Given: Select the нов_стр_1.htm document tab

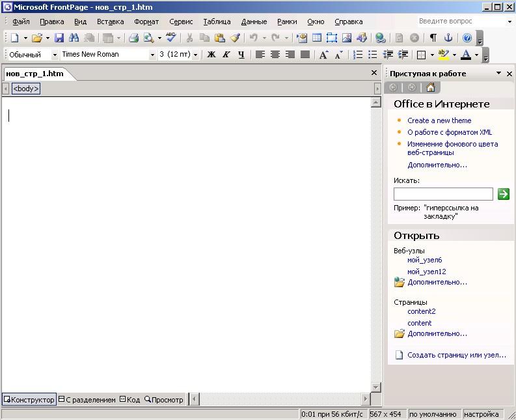Looking at the screenshot, I should pyautogui.click(x=35, y=74).
